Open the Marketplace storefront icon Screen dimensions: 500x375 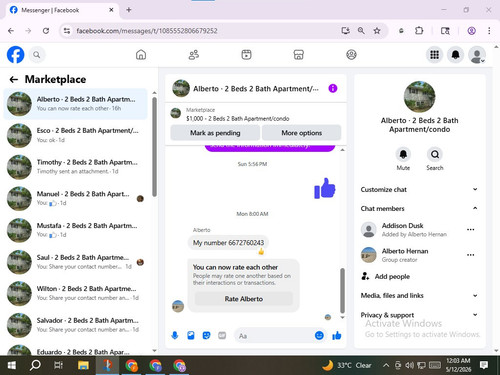(299, 55)
